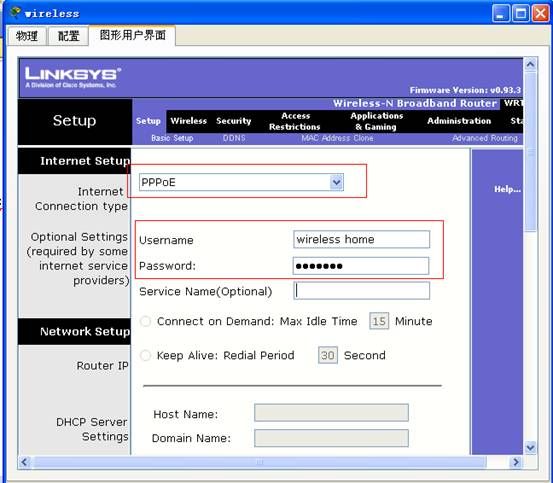Close the wireless window

541,13
